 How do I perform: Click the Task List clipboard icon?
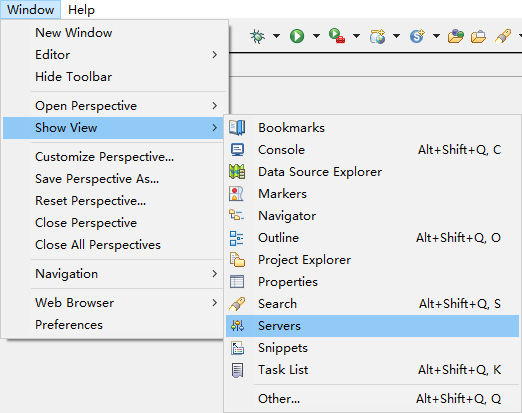[x=237, y=370]
